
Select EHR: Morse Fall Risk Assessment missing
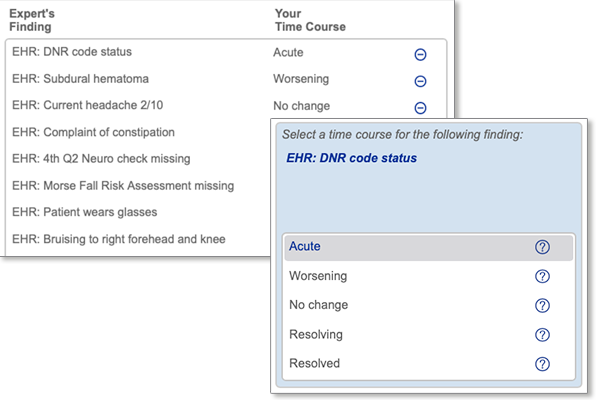[x=123, y=186]
